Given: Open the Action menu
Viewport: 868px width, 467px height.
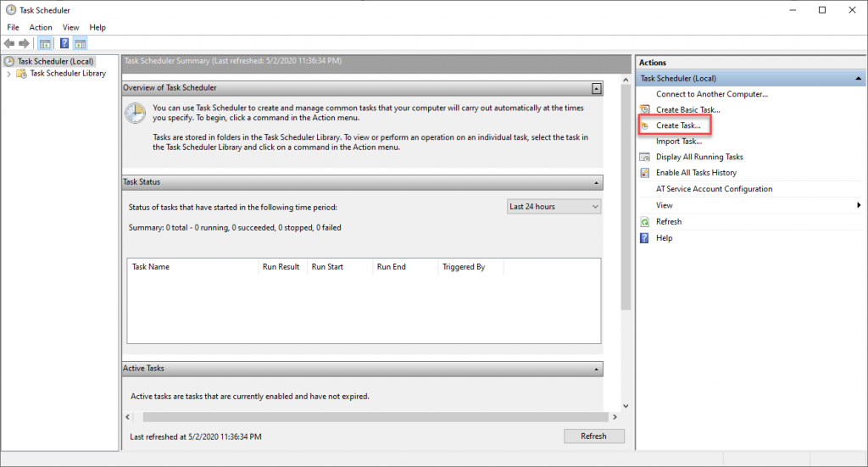Looking at the screenshot, I should (41, 27).
